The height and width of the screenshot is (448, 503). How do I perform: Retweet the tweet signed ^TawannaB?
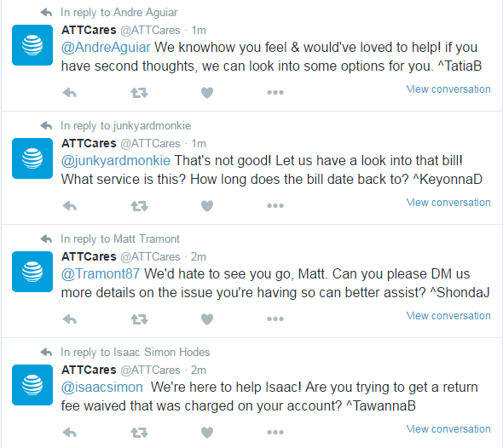(x=139, y=433)
